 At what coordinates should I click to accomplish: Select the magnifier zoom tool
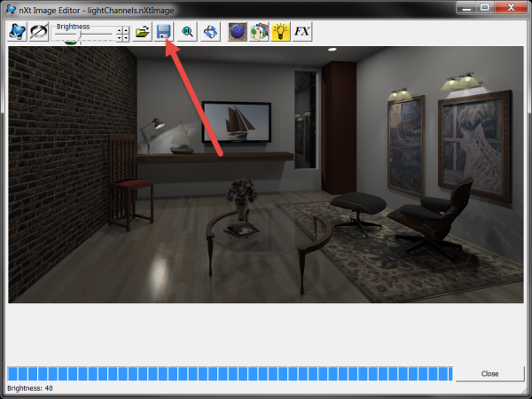pos(188,32)
